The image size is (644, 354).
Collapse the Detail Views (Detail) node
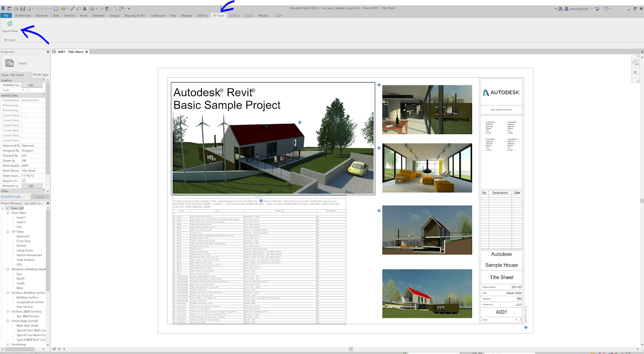tap(8, 321)
